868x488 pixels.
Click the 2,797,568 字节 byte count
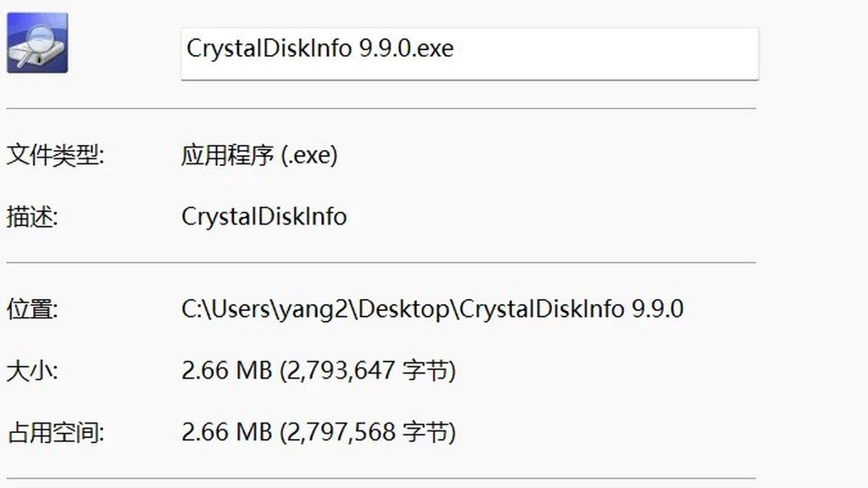click(x=368, y=433)
